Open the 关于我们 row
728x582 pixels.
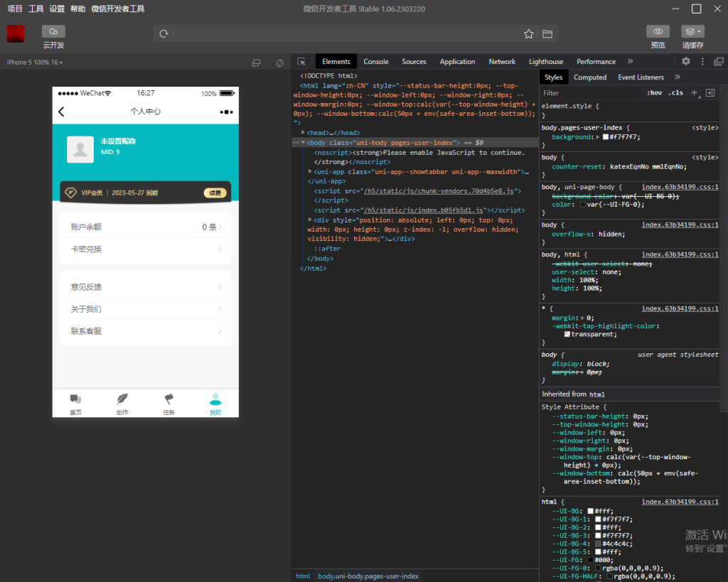[x=146, y=309]
